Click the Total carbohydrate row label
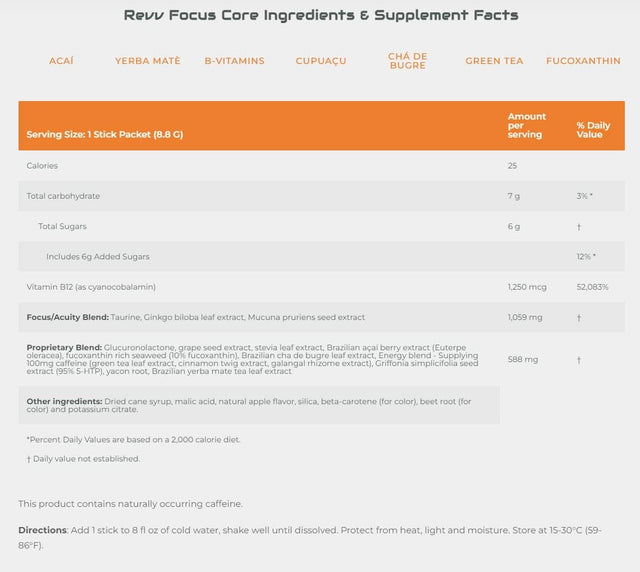The width and height of the screenshot is (640, 572). pos(63,196)
